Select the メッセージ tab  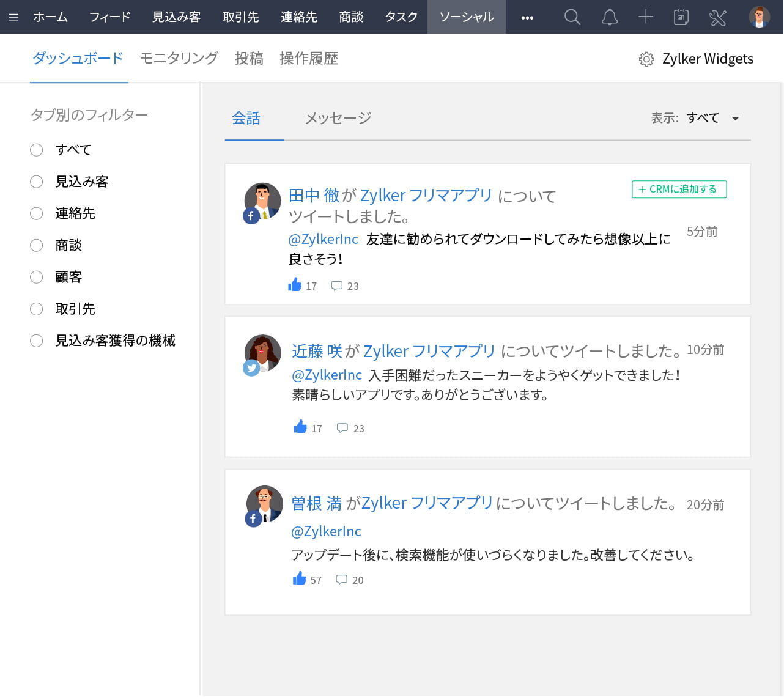tap(338, 118)
